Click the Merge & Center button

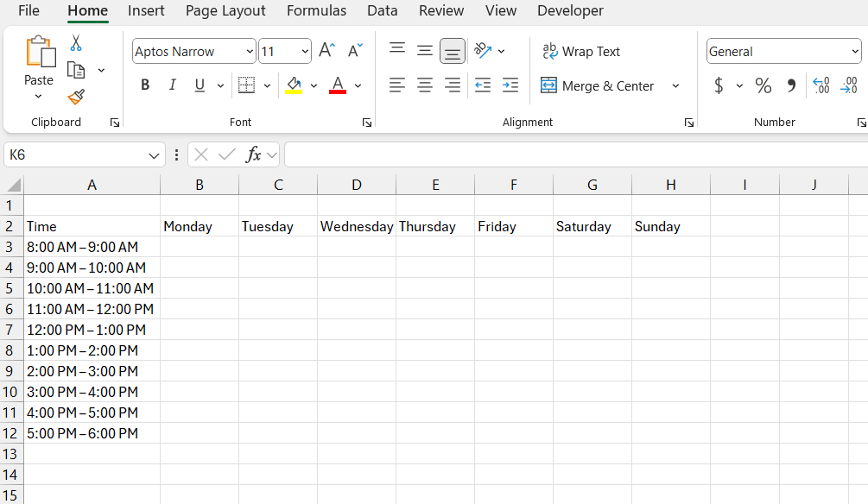[598, 85]
